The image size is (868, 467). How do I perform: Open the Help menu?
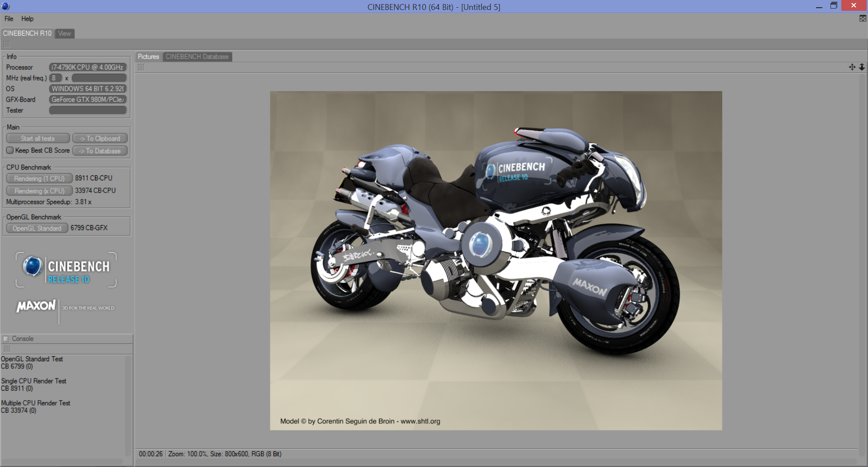27,19
